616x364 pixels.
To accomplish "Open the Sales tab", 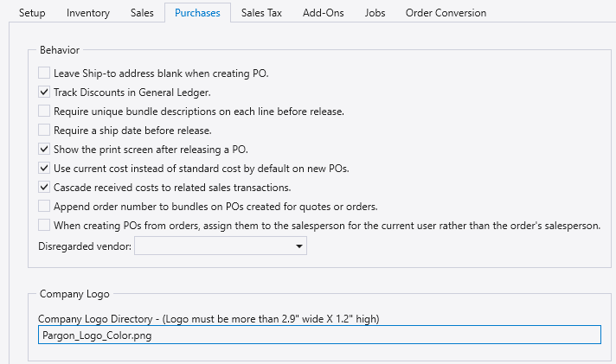I will point(142,13).
